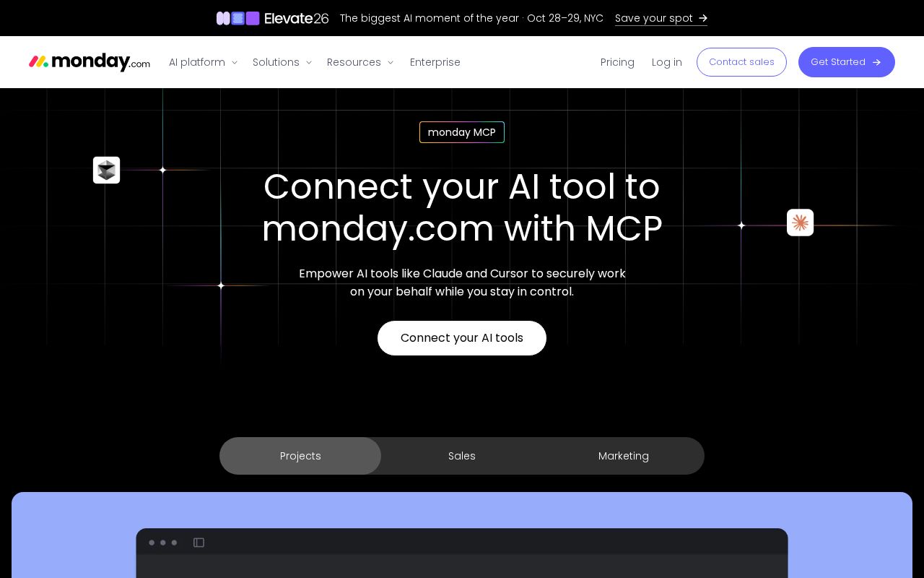
Task: Click arrow icon next to Save your spot
Action: pos(703,18)
